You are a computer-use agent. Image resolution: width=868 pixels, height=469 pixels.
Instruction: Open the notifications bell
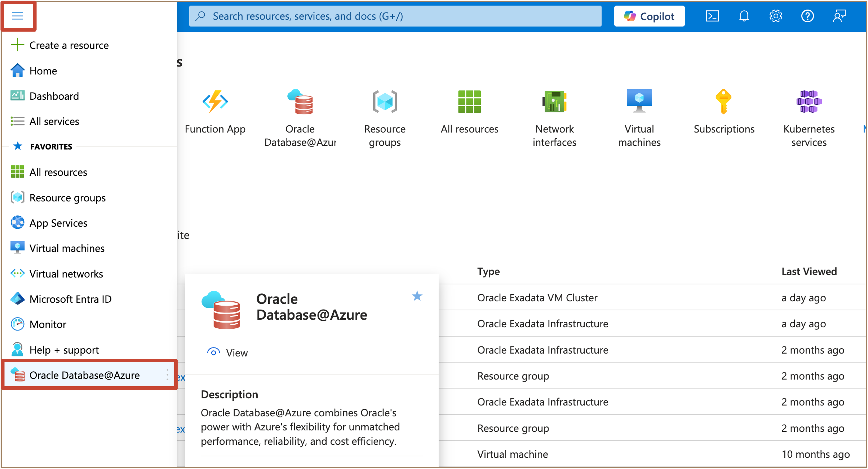coord(744,16)
